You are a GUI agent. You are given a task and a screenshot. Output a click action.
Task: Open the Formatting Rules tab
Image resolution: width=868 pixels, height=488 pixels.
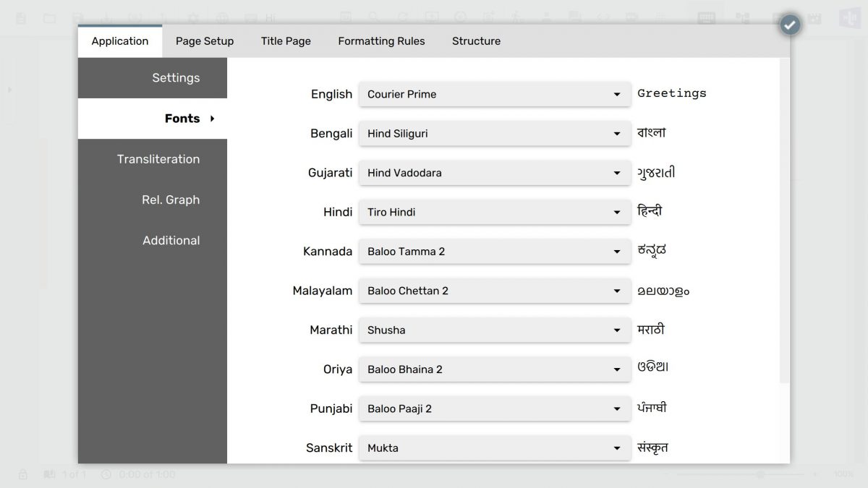(x=381, y=41)
